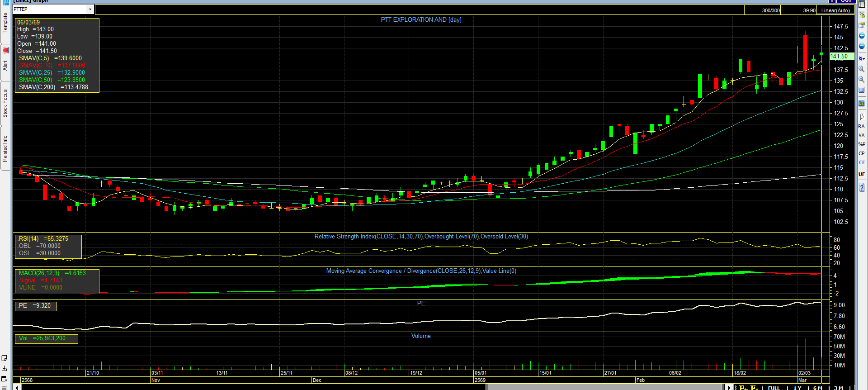Select the Vol =25,943,200 legend box
Viewport: 868px width, 390px height.
pos(46,338)
